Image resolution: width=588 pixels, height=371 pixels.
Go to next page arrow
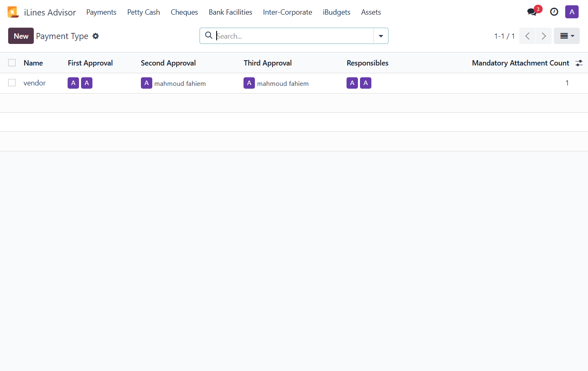click(x=544, y=36)
